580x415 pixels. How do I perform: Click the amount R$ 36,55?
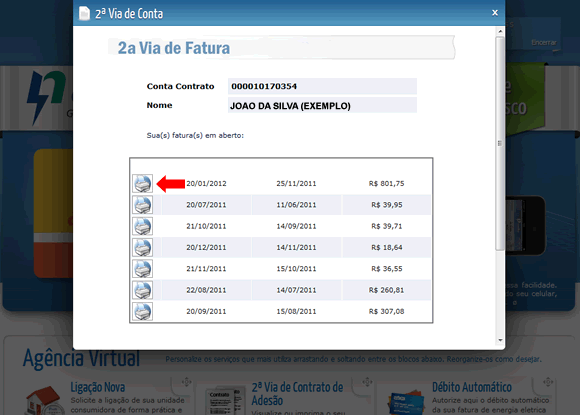point(387,269)
